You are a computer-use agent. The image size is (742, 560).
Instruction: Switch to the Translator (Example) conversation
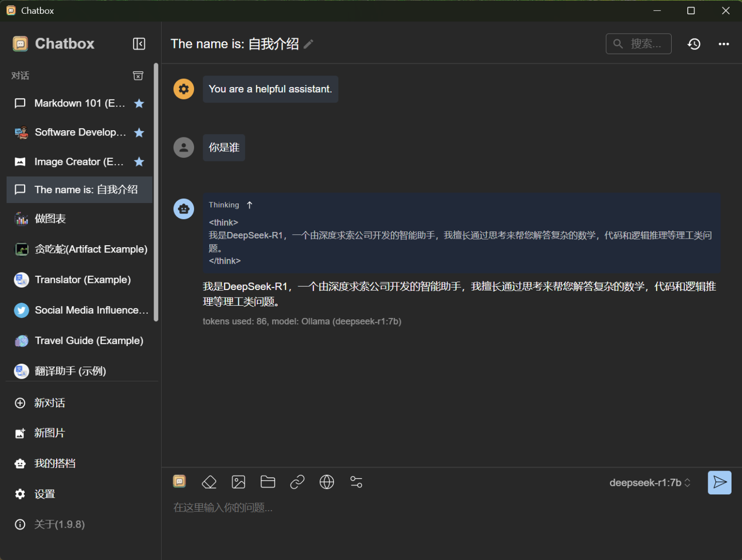(x=82, y=280)
